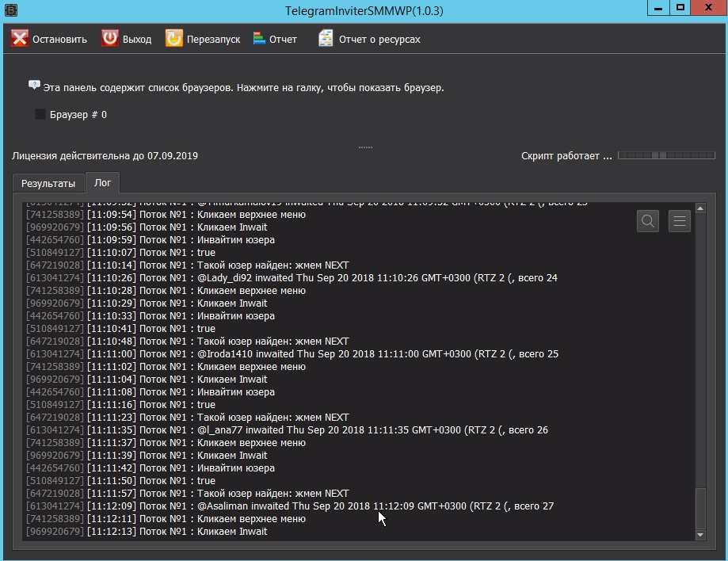
Task: Open the log hamburger menu icon
Action: [680, 222]
